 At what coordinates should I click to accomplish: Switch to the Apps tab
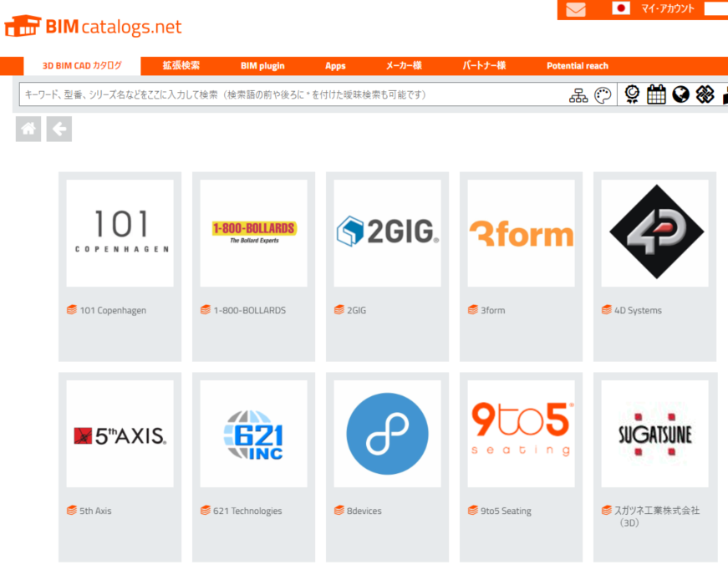coord(335,66)
